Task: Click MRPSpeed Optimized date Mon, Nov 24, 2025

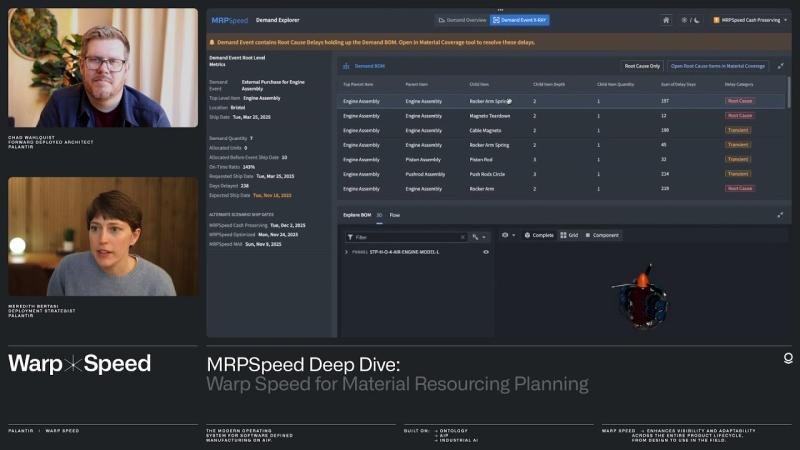Action: pos(278,235)
